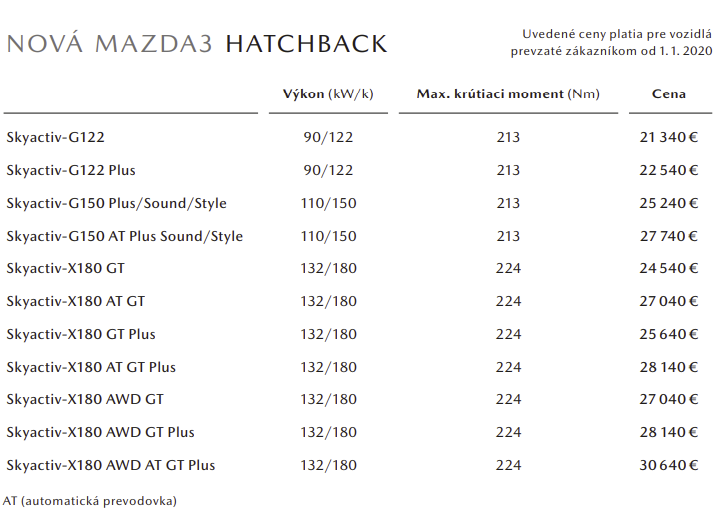723x520 pixels.
Task: Click the Max. krútiaci moment column header
Action: 508,94
